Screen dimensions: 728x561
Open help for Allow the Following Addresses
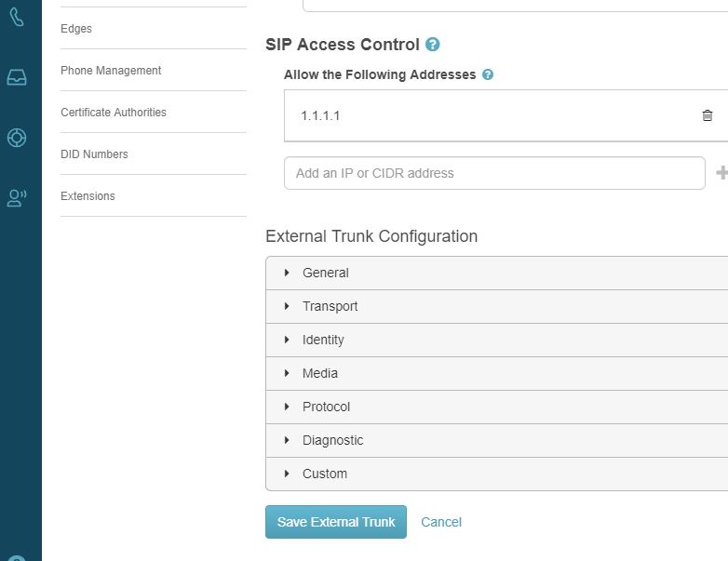coord(488,74)
